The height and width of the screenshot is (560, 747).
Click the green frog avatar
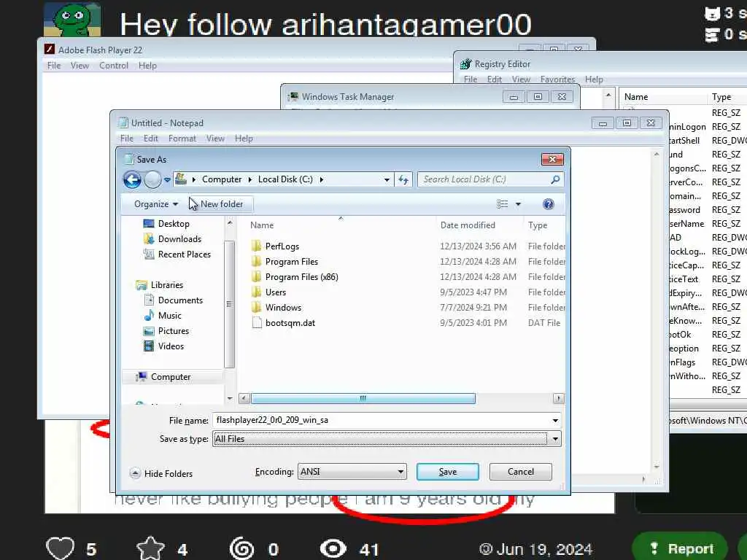pyautogui.click(x=72, y=19)
